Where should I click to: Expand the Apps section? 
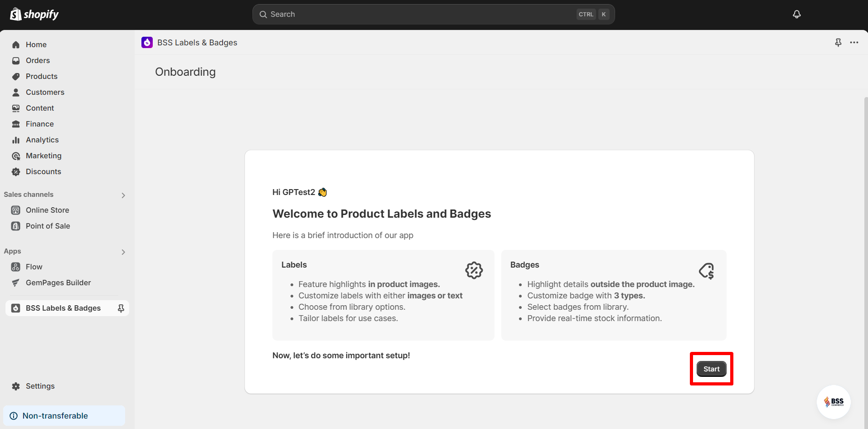(x=123, y=252)
